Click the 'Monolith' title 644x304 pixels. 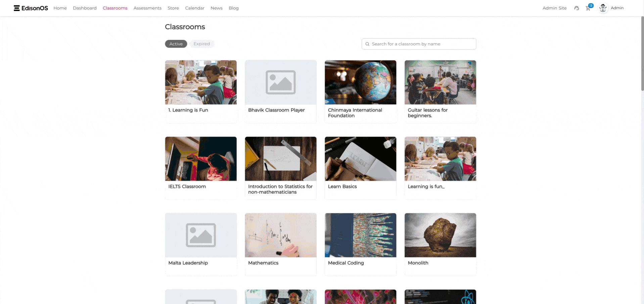click(x=418, y=263)
